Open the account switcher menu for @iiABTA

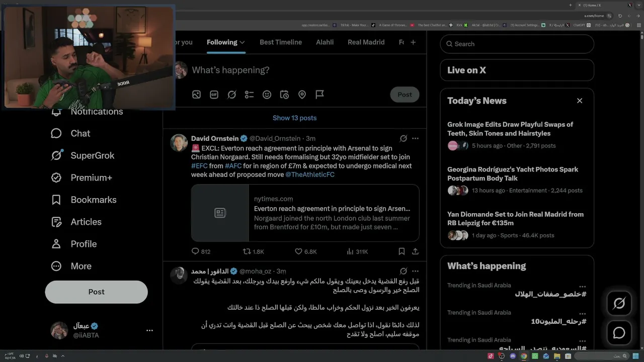click(x=149, y=330)
